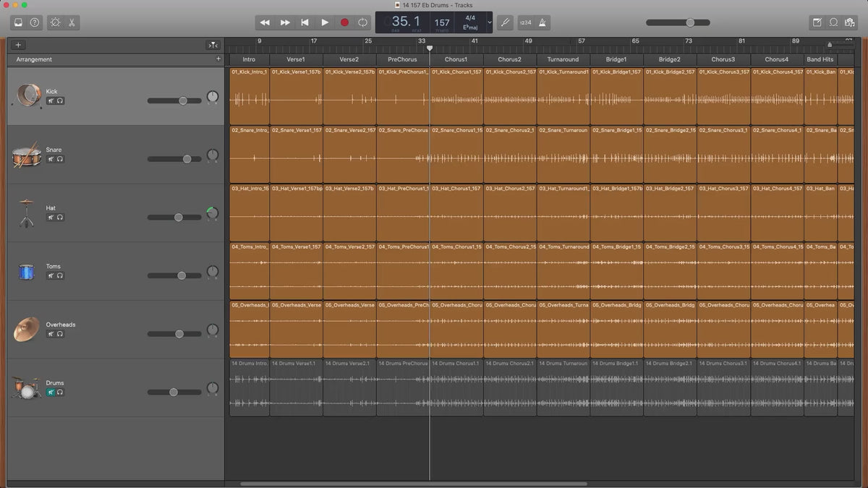Adjust the Snare track volume slider

tap(174, 159)
